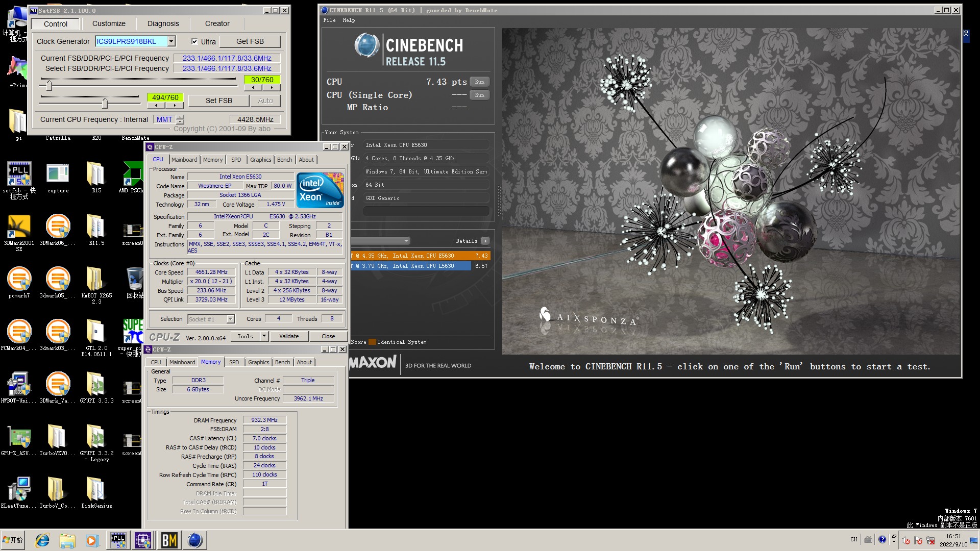Click the Set FSB button
Screen dimensions: 980x551
218,101
